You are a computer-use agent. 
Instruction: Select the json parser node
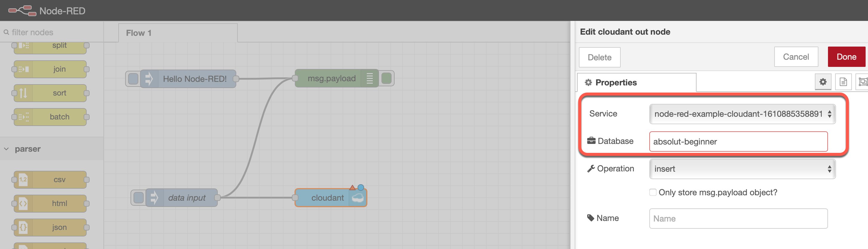pos(50,228)
